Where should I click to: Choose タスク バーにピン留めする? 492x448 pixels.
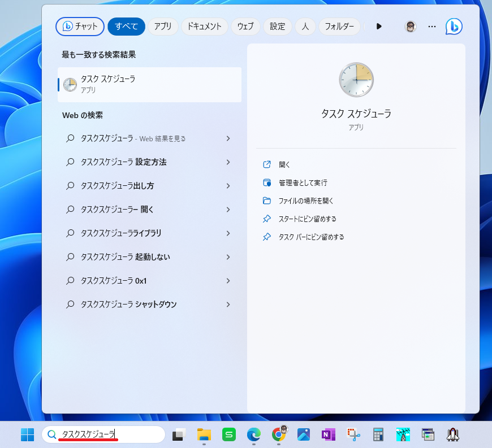click(311, 237)
